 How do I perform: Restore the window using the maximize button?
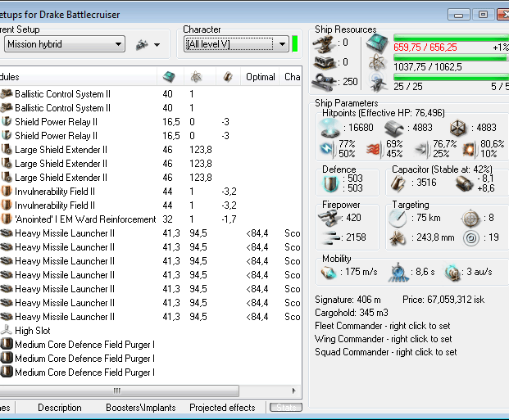[x=483, y=15]
